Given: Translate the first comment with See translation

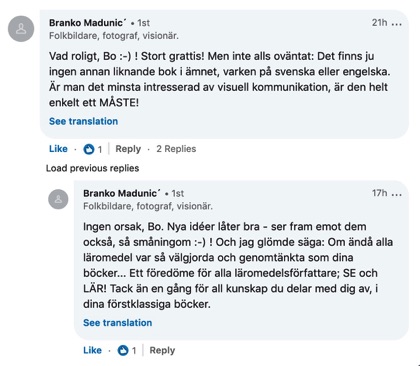Looking at the screenshot, I should tap(83, 121).
